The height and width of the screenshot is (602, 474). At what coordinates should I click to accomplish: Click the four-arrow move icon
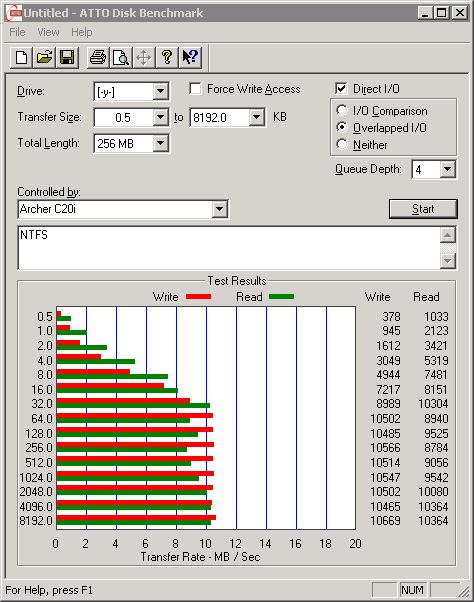point(144,58)
